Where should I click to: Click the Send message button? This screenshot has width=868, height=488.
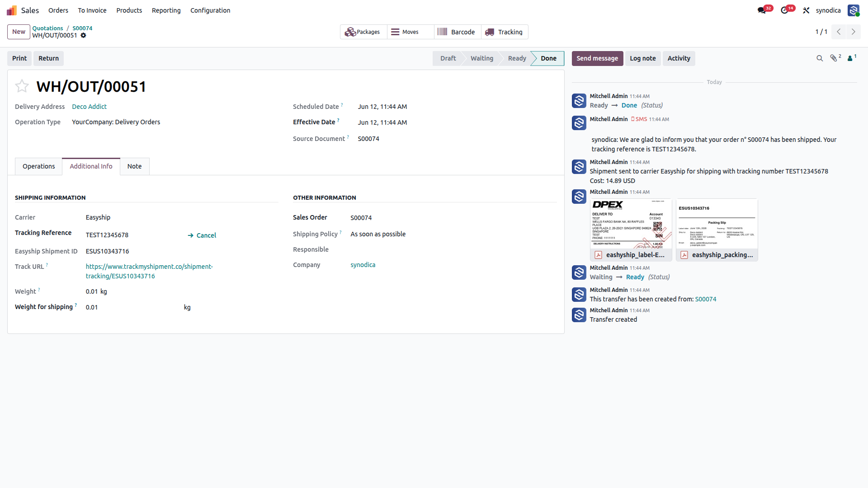[597, 58]
